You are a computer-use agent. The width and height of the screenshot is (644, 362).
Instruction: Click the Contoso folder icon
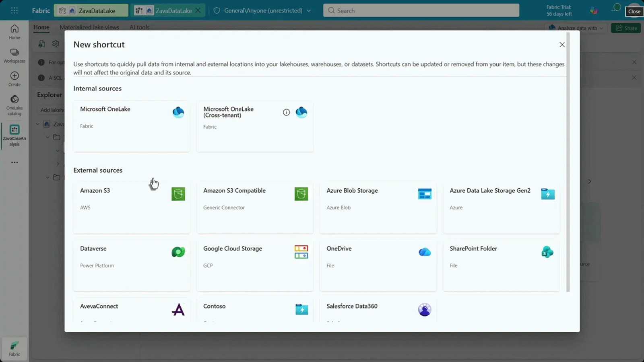click(301, 309)
